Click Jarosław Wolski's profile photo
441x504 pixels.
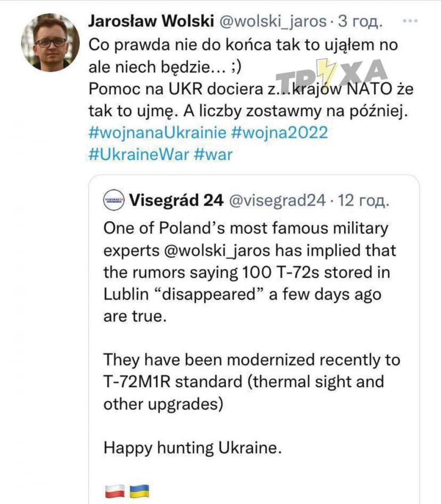(51, 42)
